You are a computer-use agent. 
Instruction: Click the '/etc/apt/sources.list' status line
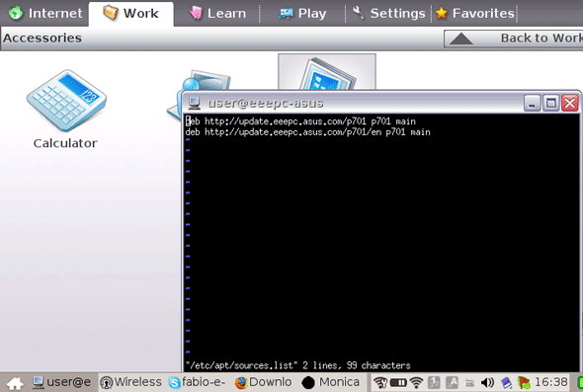coord(297,365)
